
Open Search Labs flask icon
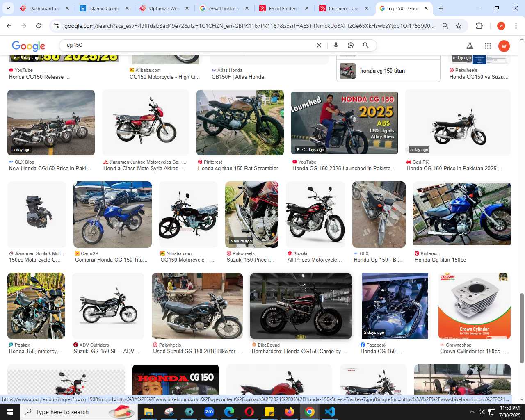tap(470, 46)
